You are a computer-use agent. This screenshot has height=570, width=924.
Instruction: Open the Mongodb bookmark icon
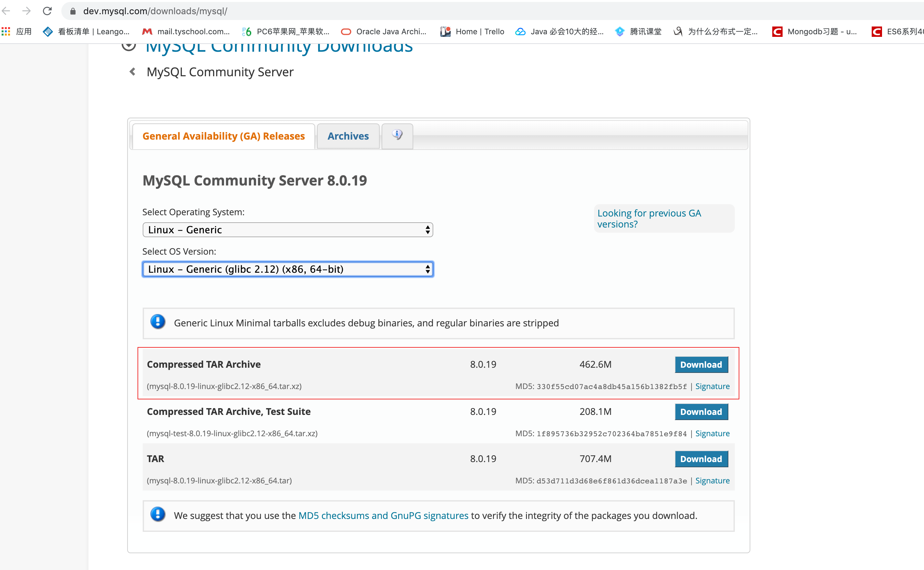[x=777, y=32]
